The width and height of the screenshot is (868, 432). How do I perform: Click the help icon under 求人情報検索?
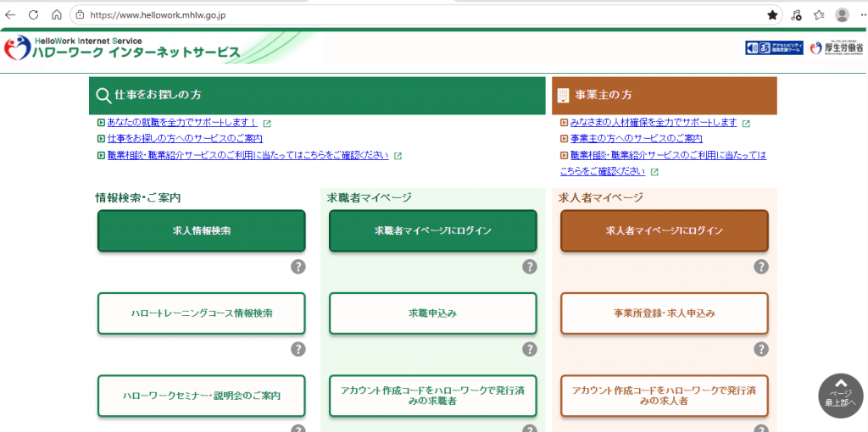(298, 267)
